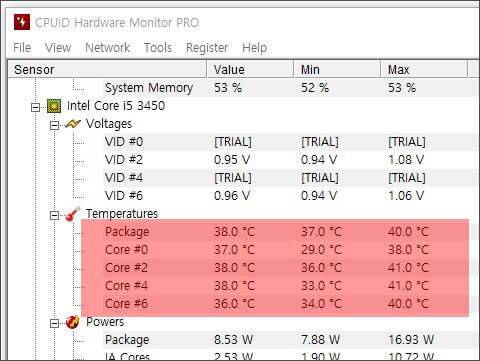Open the File menu
Image resolution: width=480 pixels, height=361 pixels.
[22, 48]
